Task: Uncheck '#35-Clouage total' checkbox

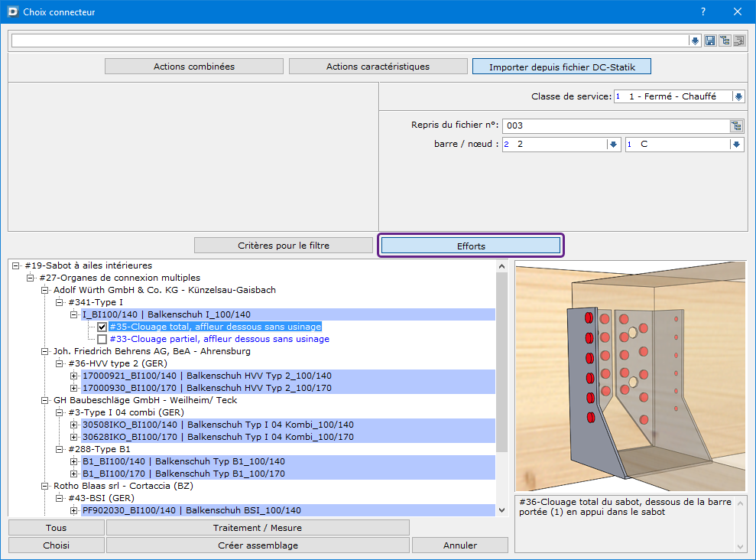Action: click(102, 327)
